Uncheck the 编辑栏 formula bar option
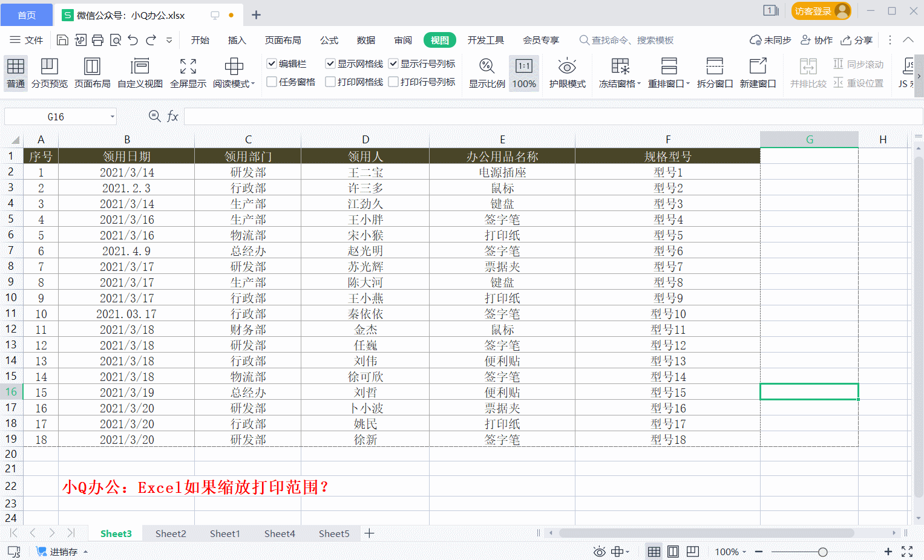924x560 pixels. [271, 63]
